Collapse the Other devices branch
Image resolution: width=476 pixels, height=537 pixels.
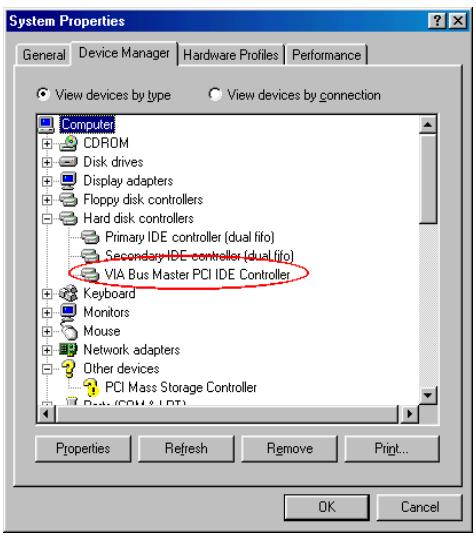(47, 369)
